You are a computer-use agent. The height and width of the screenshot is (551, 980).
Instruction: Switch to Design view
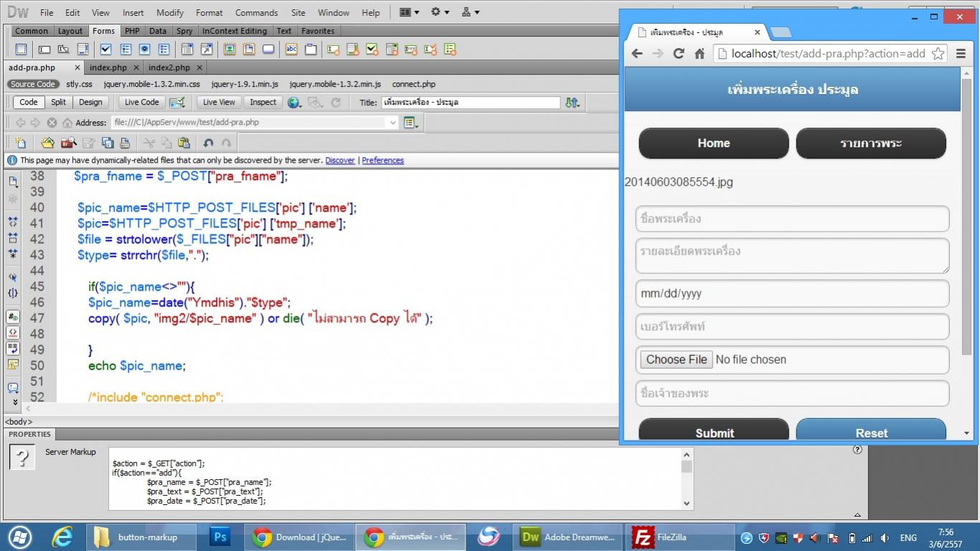90,103
